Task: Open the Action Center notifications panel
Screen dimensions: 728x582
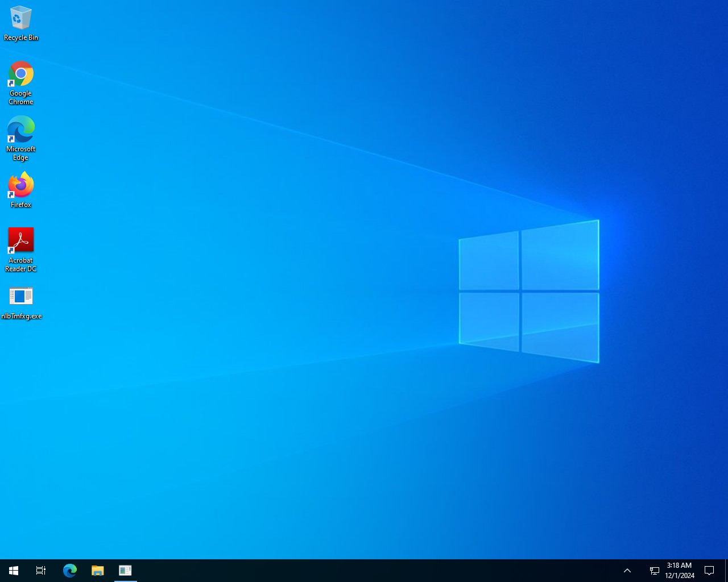Action: pyautogui.click(x=709, y=571)
